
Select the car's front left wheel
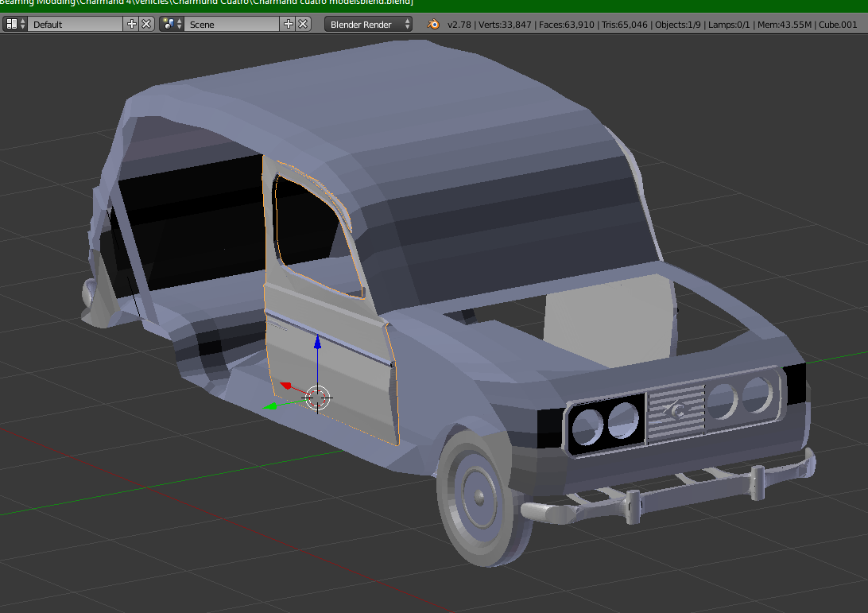tap(479, 495)
